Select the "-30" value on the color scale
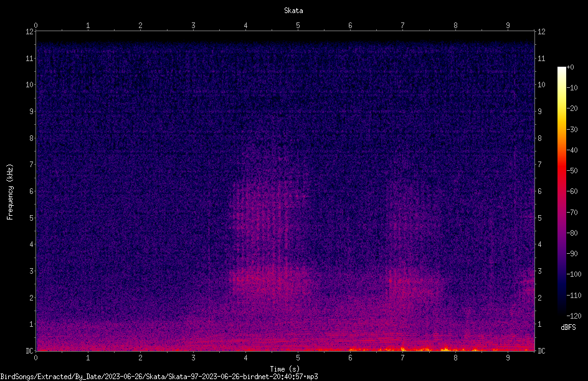Viewport: 588px width, 381px height. point(572,130)
